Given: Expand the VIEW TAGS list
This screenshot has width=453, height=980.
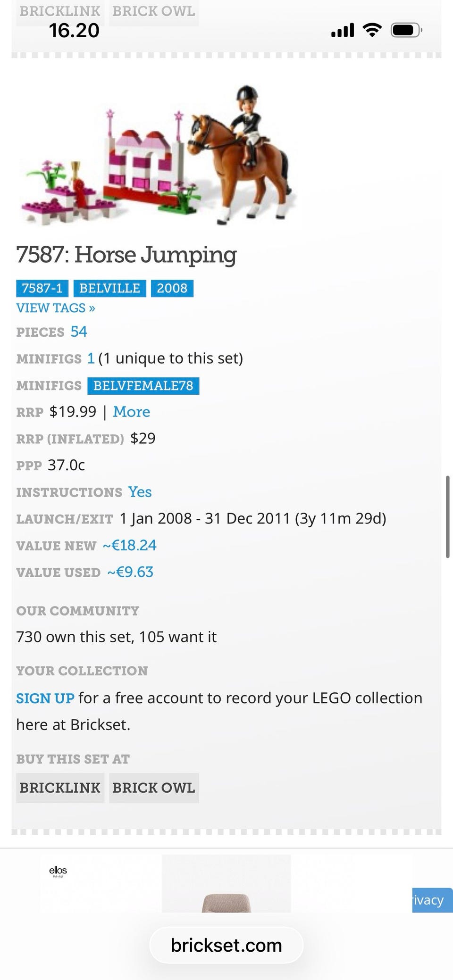Looking at the screenshot, I should coord(56,308).
